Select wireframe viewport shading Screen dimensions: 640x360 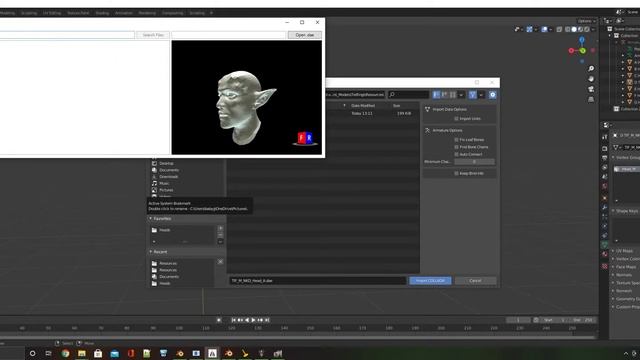coord(568,29)
